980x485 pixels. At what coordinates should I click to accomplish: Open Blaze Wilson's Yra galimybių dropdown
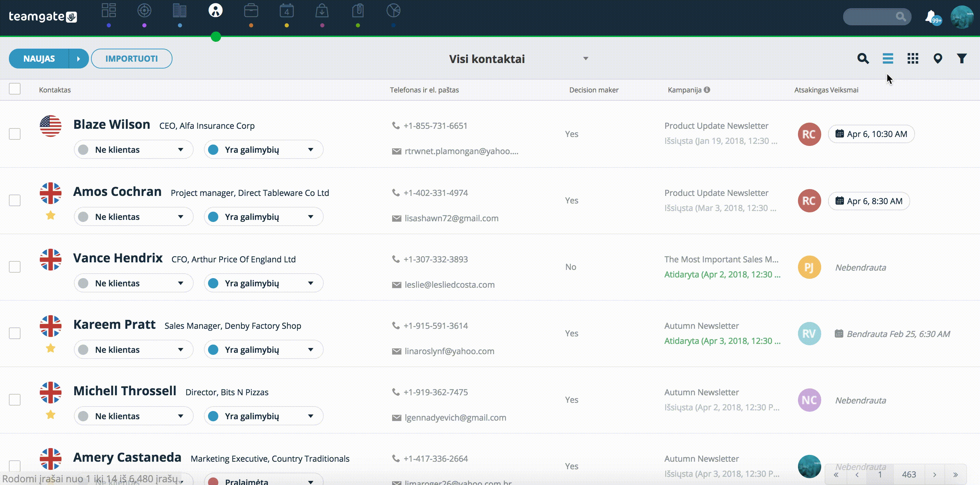click(263, 150)
